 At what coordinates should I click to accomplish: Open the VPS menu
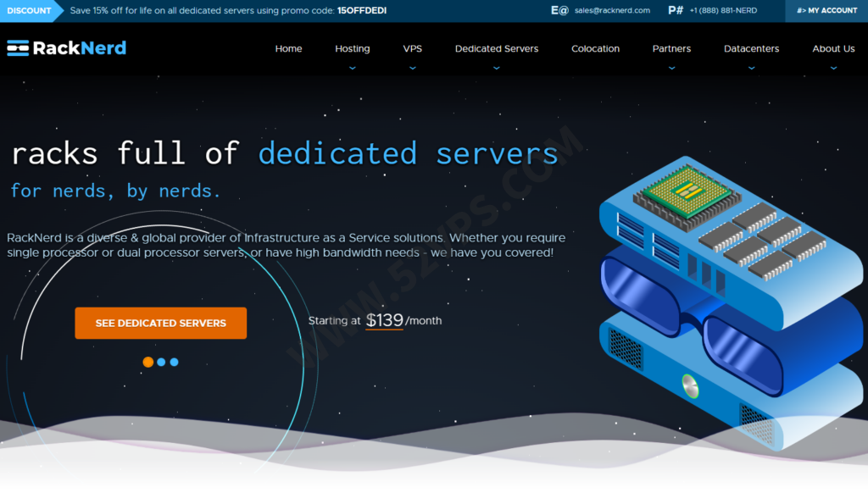pyautogui.click(x=413, y=48)
